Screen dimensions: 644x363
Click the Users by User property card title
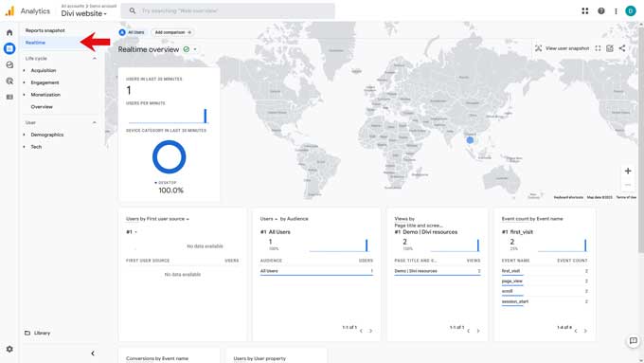point(259,358)
